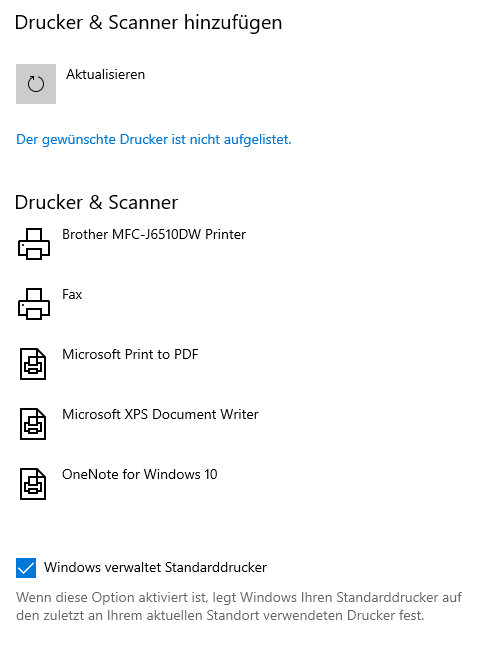Open the 'OneNote for Windows 10' name entry
The height and width of the screenshot is (648, 495).
(x=140, y=474)
